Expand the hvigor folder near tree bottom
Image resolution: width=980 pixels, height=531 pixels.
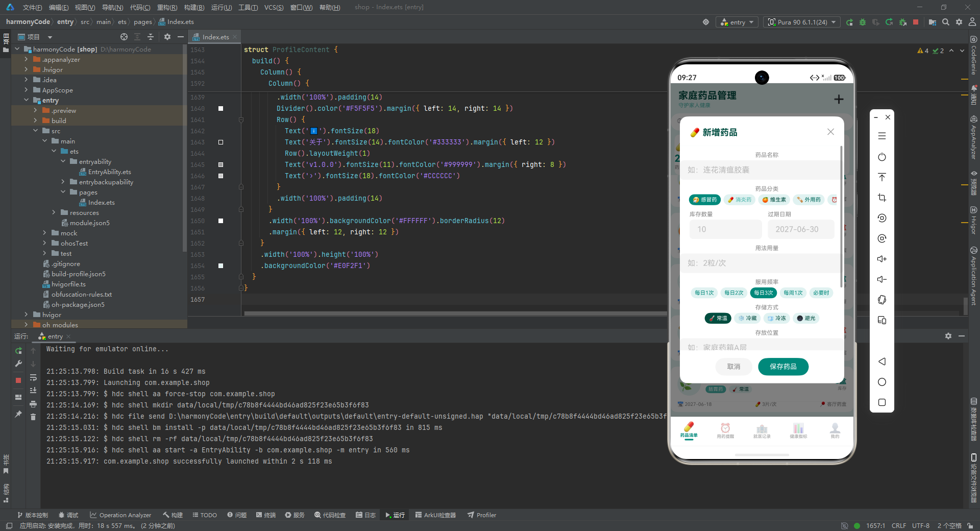pyautogui.click(x=27, y=315)
